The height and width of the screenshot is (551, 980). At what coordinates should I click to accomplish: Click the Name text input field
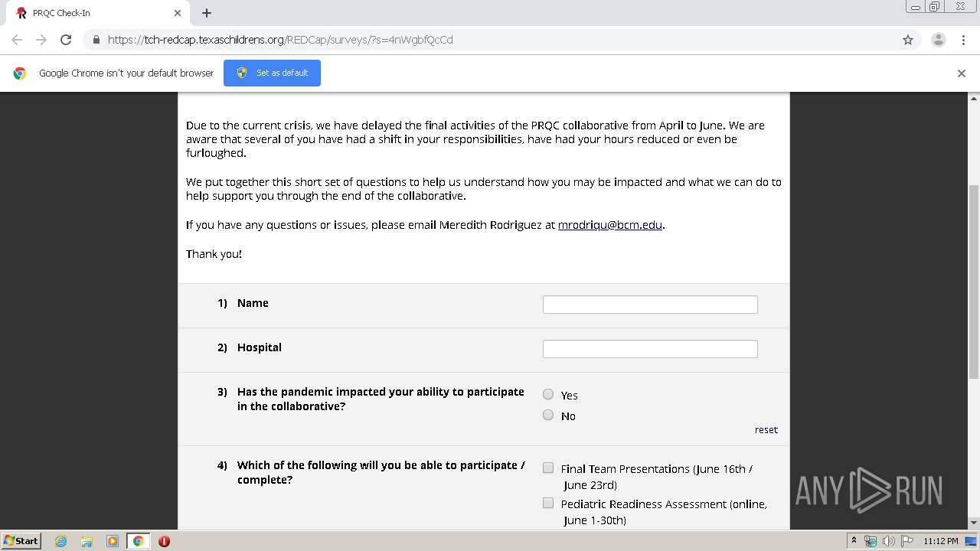(x=650, y=305)
